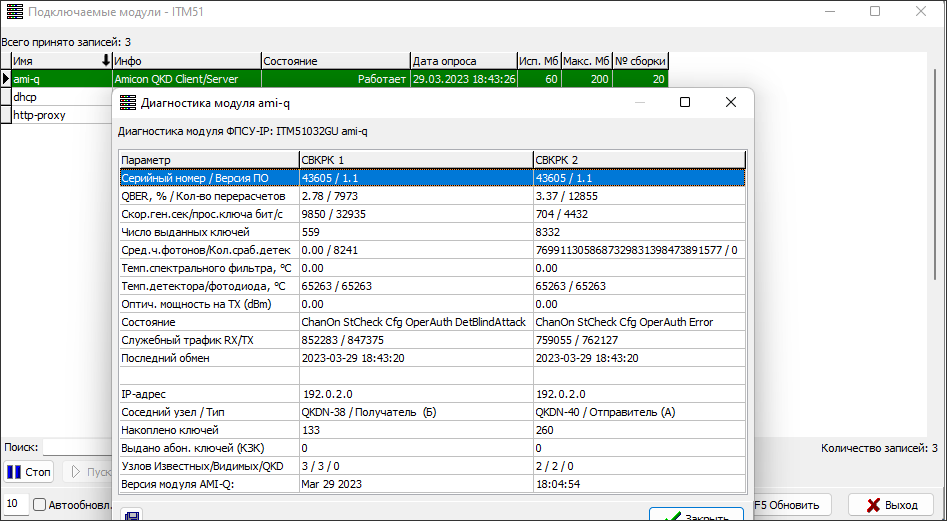Screen dimensions: 947x521
Task: Select the Состояние row in diagnostics table
Action: point(208,323)
